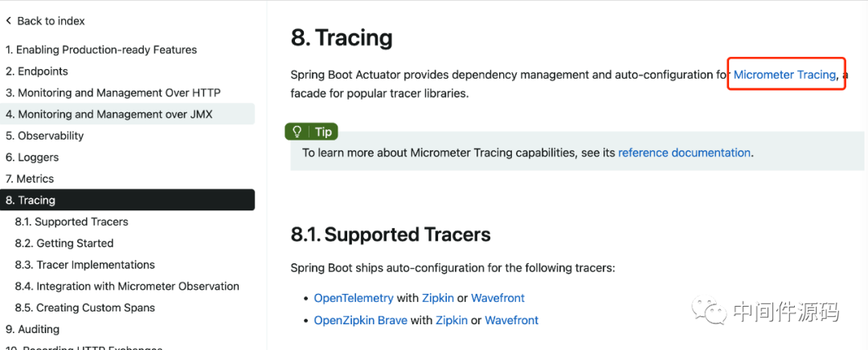The width and height of the screenshot is (868, 350).
Task: Click Wavefront link in OpenTelemetry row
Action: click(x=497, y=298)
